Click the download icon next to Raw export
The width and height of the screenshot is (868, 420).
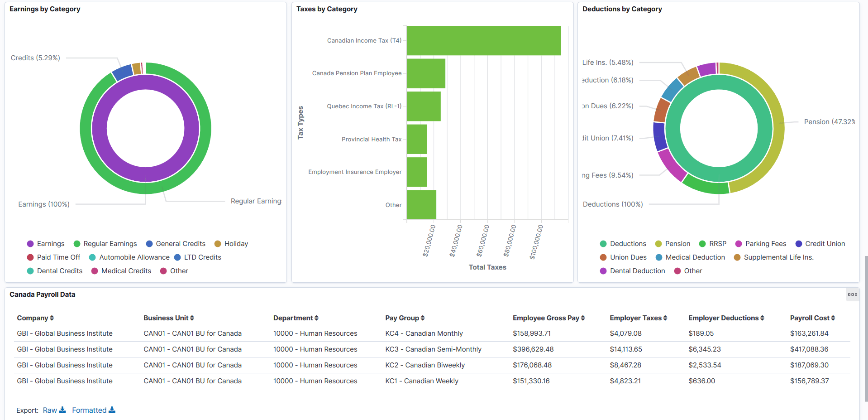tap(62, 410)
